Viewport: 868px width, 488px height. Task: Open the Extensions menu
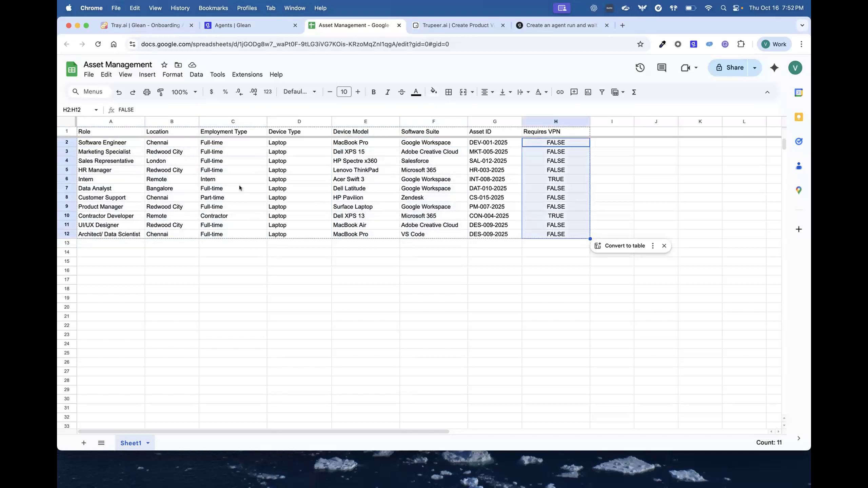point(247,74)
